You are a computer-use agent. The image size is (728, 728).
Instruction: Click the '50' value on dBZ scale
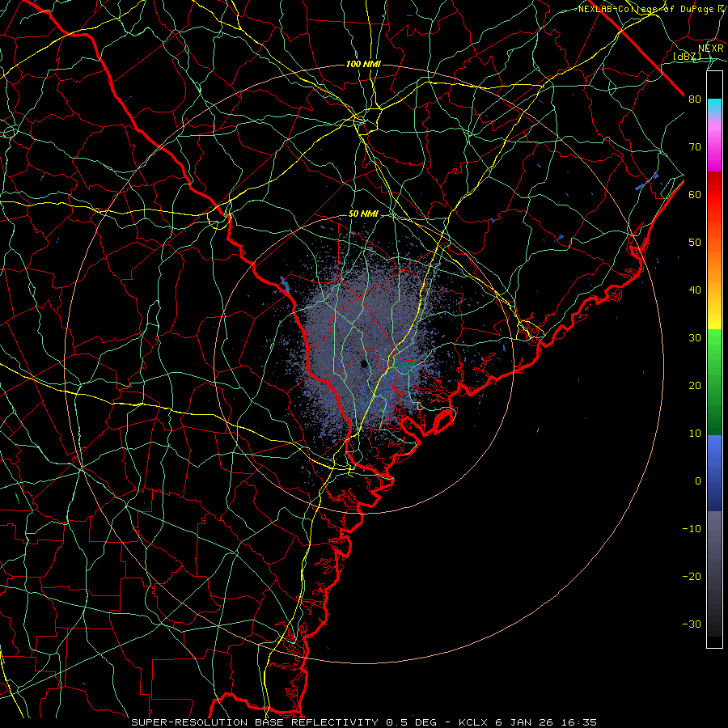695,243
